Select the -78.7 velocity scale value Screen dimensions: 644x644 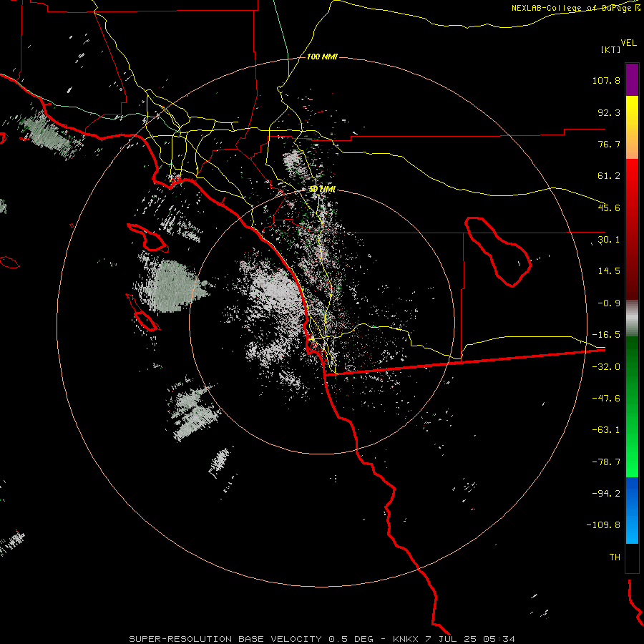pos(606,462)
